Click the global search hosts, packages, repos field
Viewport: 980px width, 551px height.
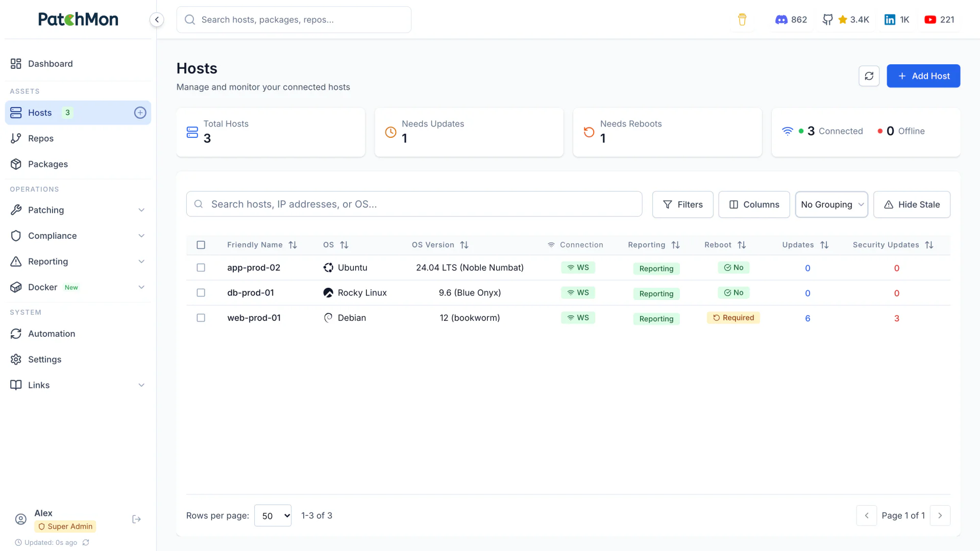(294, 19)
